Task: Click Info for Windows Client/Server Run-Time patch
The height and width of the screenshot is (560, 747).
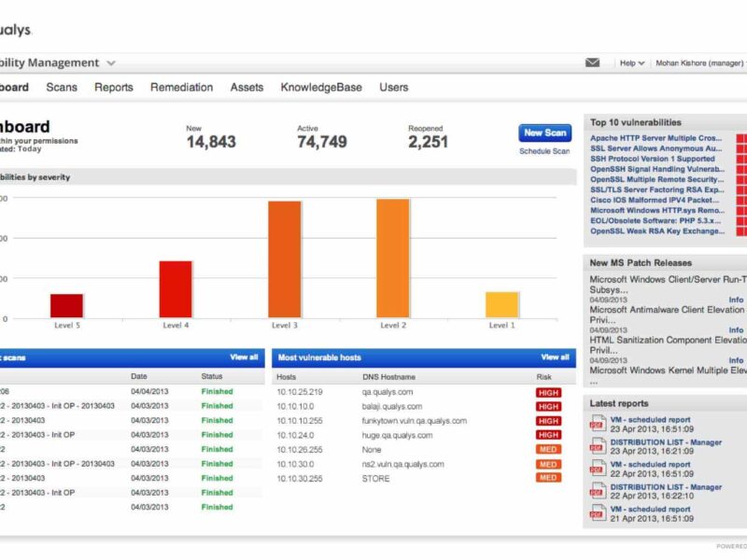Action: tap(736, 300)
